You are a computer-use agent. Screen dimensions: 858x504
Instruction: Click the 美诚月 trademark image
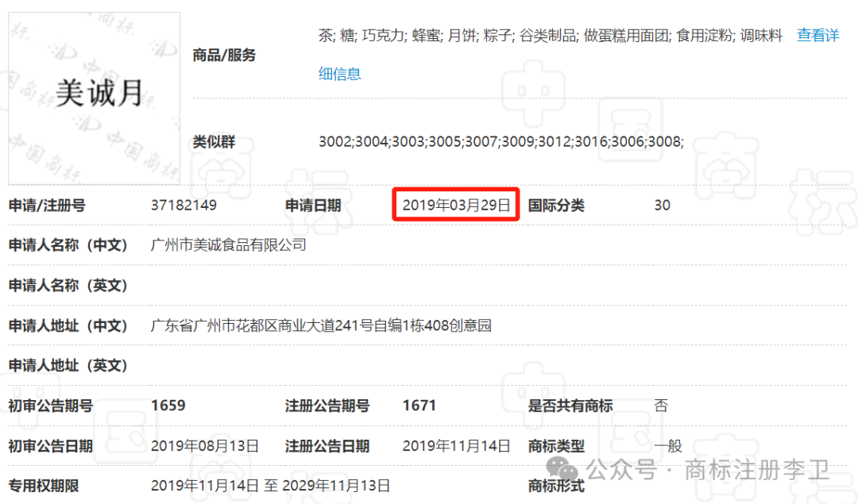pos(94,98)
